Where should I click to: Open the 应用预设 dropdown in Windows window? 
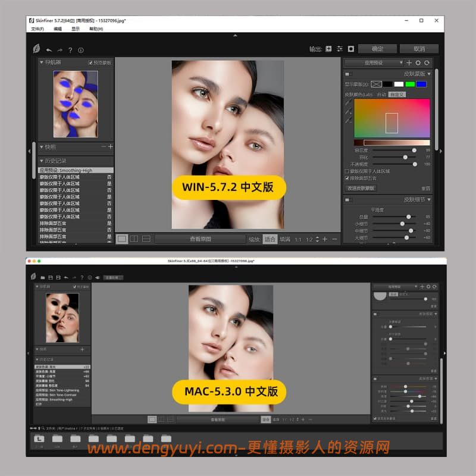[x=374, y=63]
